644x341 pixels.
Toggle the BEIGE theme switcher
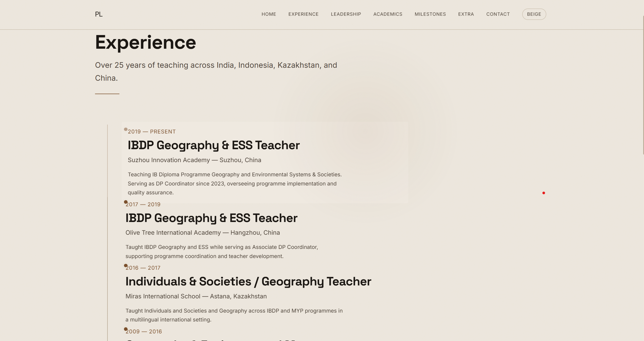pos(534,14)
